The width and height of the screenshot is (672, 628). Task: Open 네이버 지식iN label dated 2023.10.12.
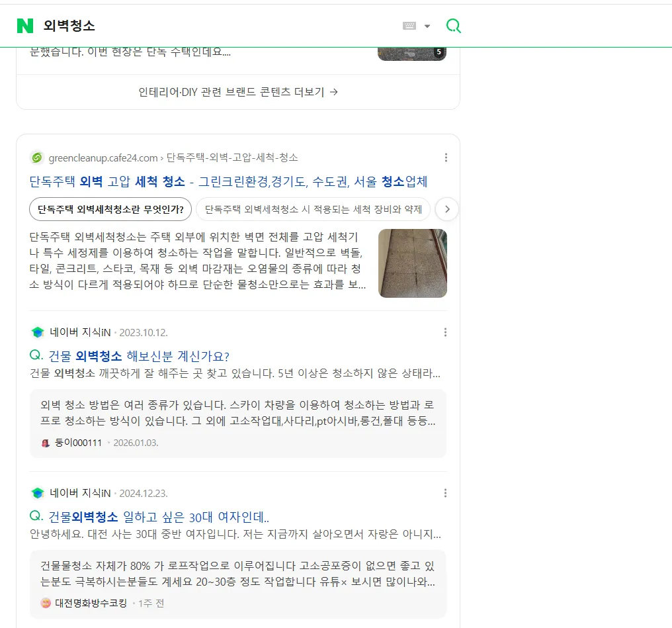[80, 332]
